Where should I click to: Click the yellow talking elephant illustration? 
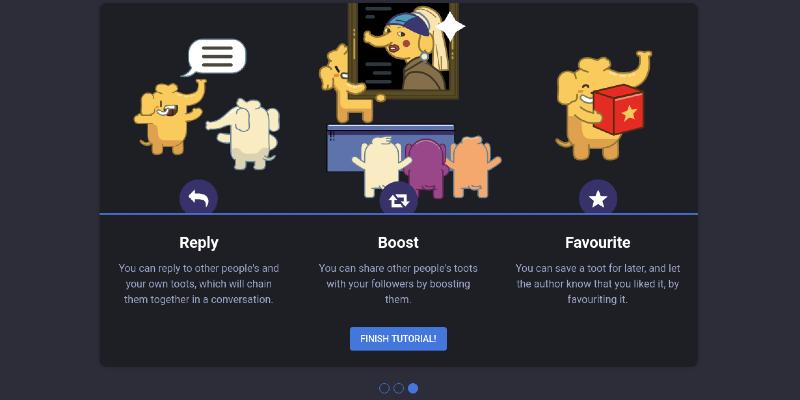point(168,117)
